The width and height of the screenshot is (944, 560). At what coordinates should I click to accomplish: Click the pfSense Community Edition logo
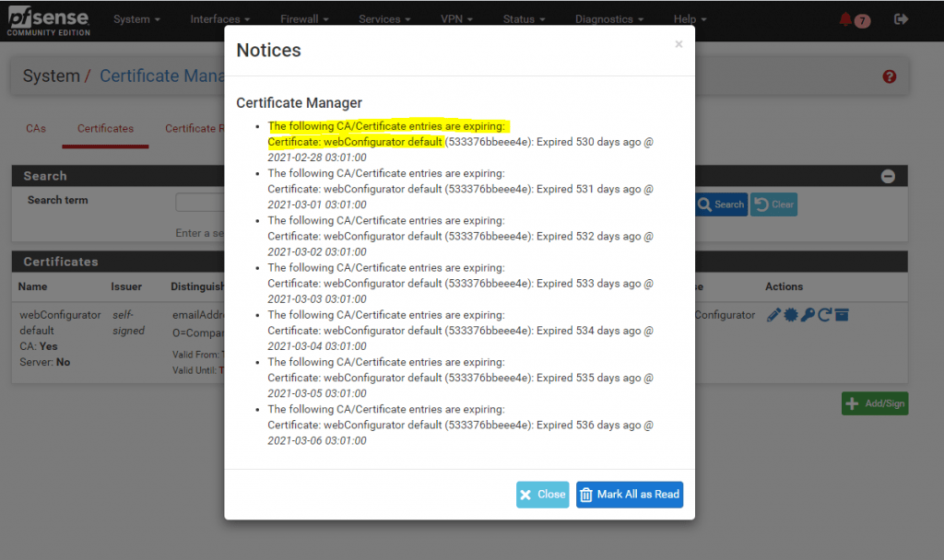(49, 22)
